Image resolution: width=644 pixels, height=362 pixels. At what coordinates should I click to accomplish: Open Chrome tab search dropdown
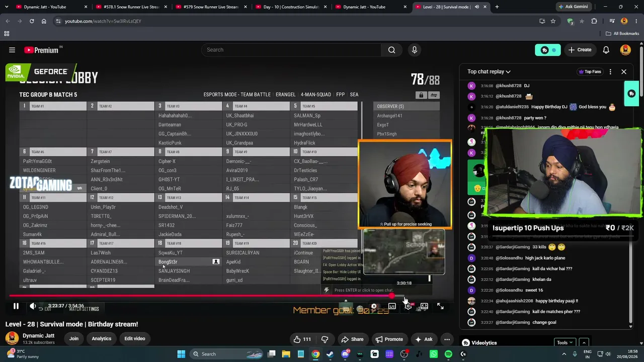pos(7,7)
